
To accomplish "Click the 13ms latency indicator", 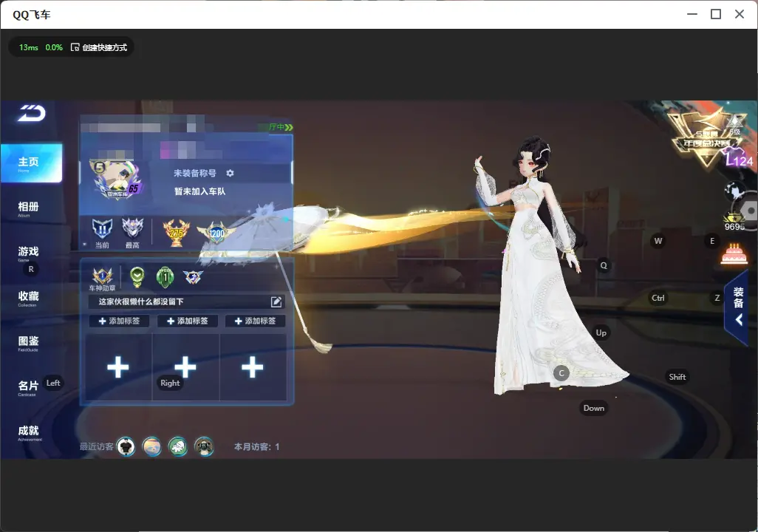I will click(29, 47).
